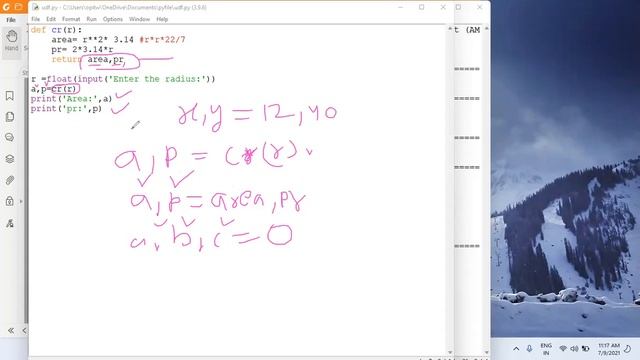
Task: Click the 'pr= 2*3.14*r' code line
Action: pos(82,49)
